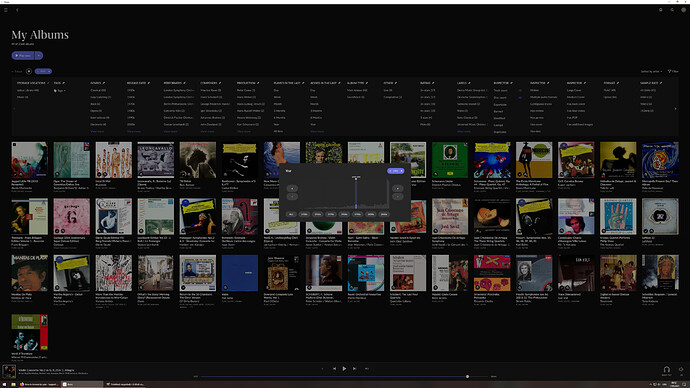The width and height of the screenshot is (690, 388).
Task: Edit the Genres focus column pencil
Action: 104,83
